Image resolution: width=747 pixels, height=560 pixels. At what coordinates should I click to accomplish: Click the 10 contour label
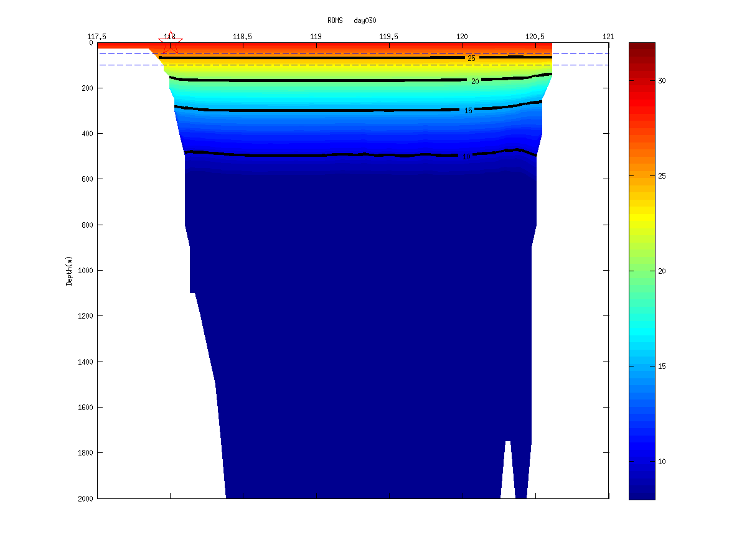pos(466,157)
